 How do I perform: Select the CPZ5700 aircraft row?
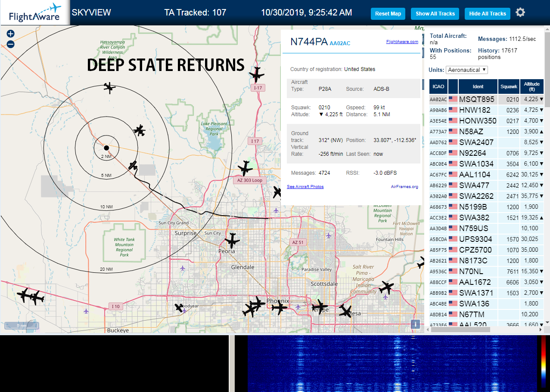[486, 250]
